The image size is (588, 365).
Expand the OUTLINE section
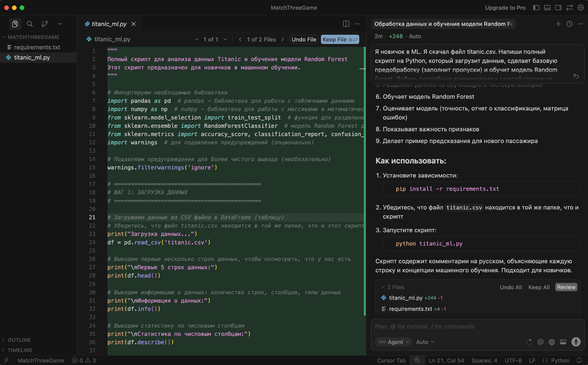tap(20, 340)
